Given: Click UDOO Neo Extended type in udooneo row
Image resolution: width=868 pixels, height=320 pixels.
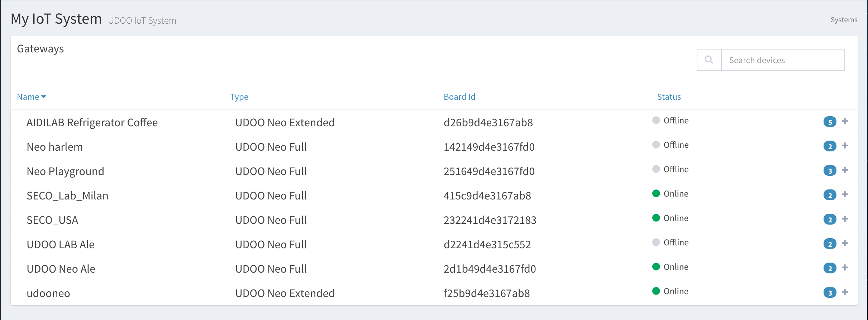Looking at the screenshot, I should [x=285, y=293].
